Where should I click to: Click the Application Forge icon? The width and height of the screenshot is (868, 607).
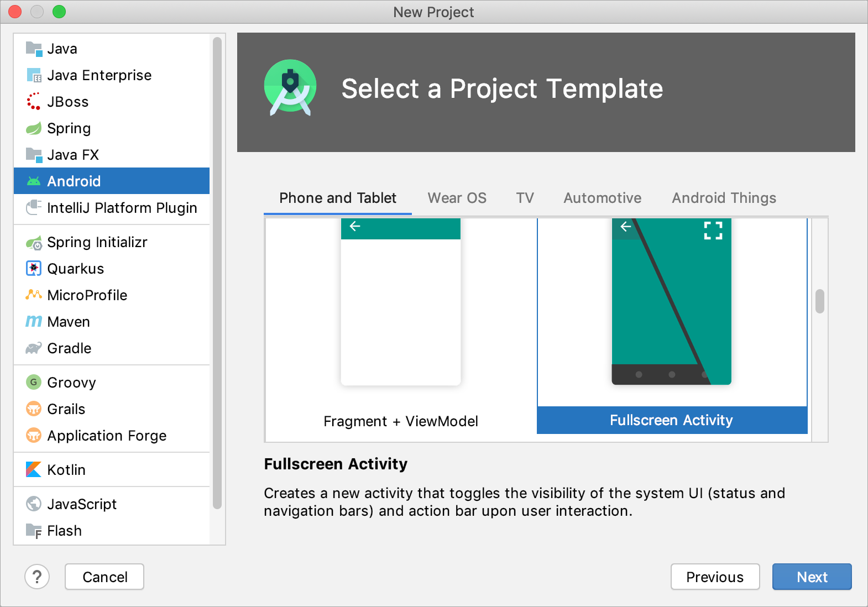[x=34, y=435]
